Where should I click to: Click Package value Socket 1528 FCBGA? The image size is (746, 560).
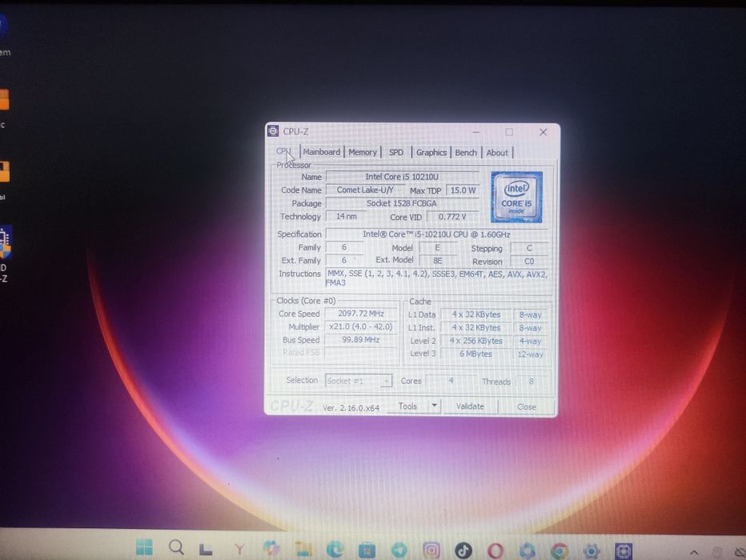(x=402, y=203)
